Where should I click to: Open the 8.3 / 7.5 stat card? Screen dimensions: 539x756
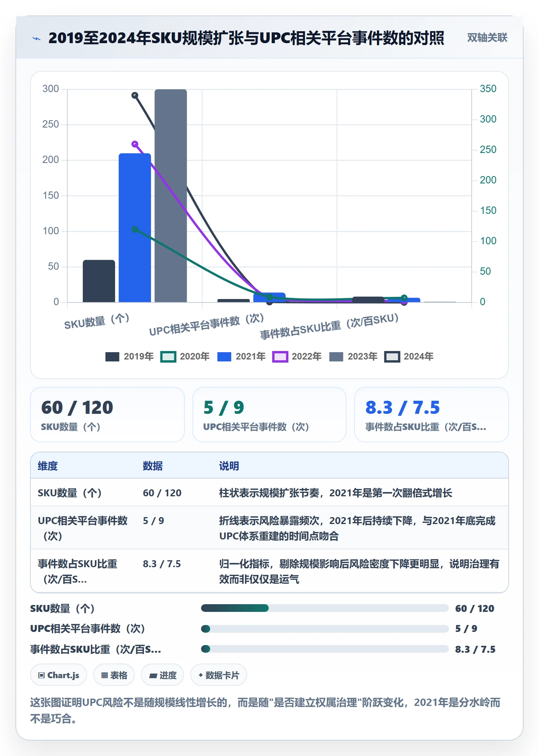point(431,415)
